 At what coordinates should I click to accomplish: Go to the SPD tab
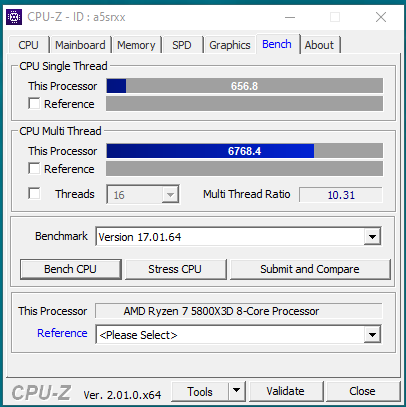182,45
